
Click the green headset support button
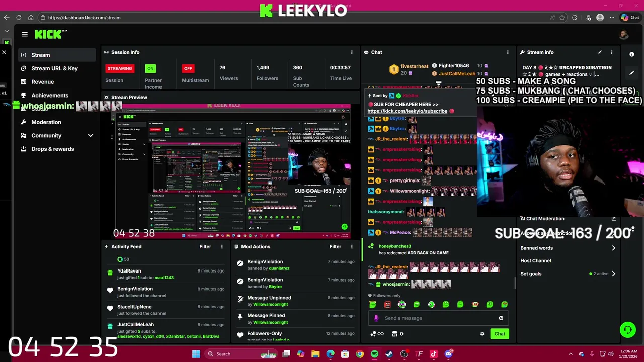coord(628,330)
